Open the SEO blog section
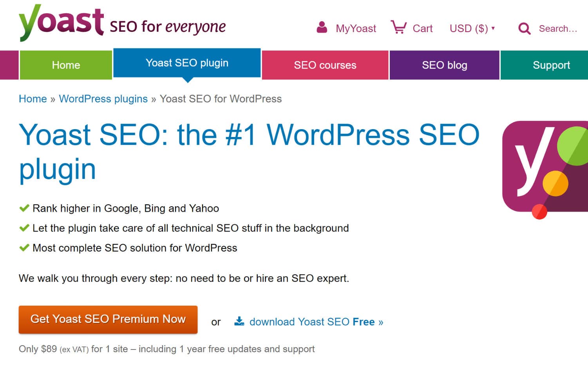 [x=444, y=65]
